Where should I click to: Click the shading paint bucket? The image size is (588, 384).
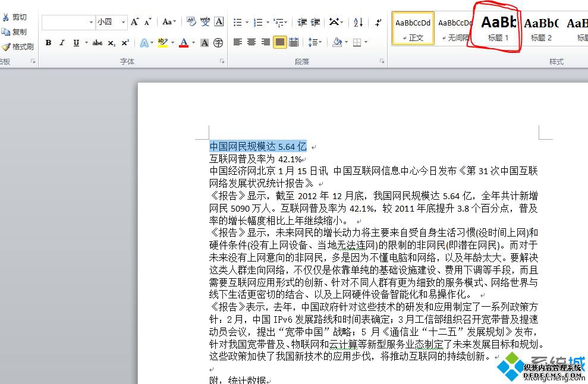[x=337, y=42]
